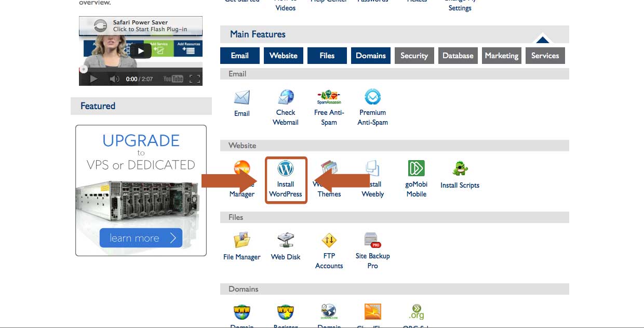Open the WordPress Themes icon
The image size is (644, 328).
coord(329,168)
